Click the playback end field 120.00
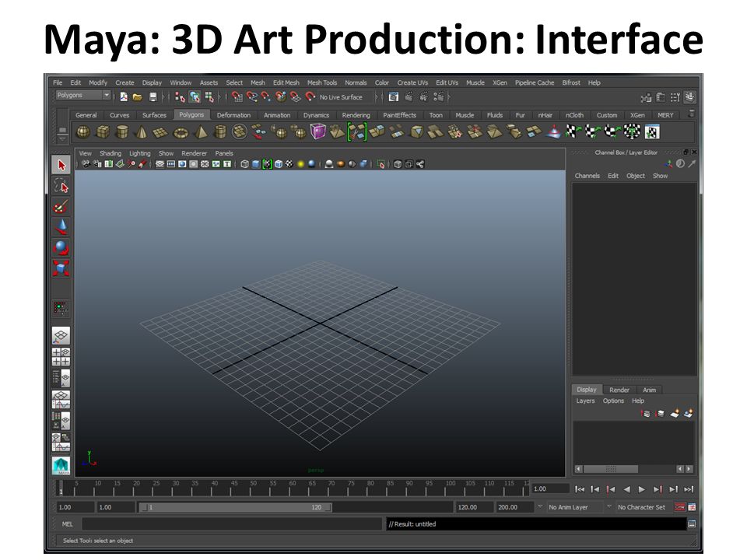747x560 pixels. (x=474, y=507)
